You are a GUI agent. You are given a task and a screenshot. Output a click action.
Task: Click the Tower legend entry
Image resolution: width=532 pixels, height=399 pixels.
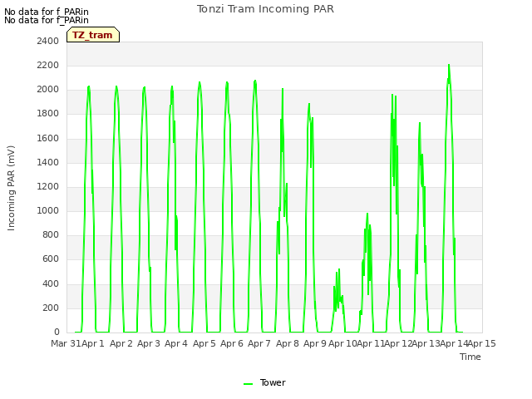tap(264, 382)
